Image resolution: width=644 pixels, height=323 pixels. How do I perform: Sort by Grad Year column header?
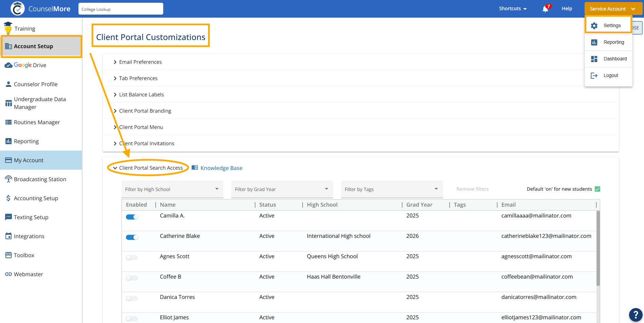(x=419, y=205)
